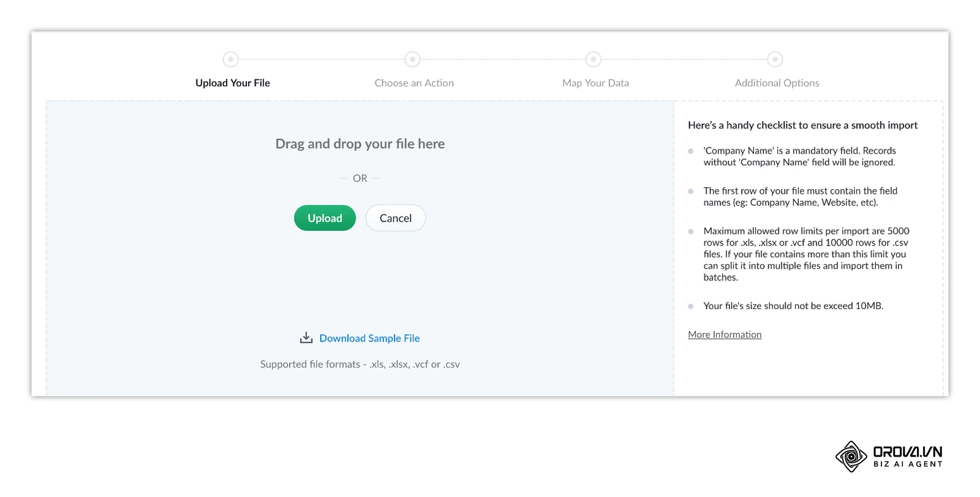This screenshot has height=497, width=980.
Task: Click the Map Your Data step circle
Action: click(593, 59)
